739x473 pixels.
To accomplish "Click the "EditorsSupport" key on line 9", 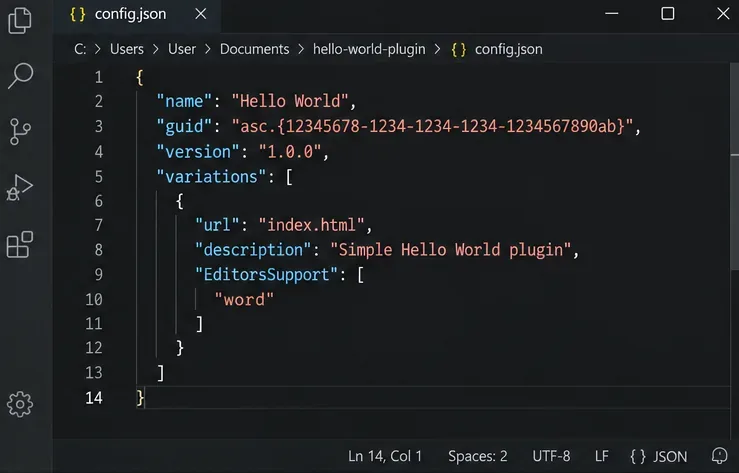I will 267,274.
